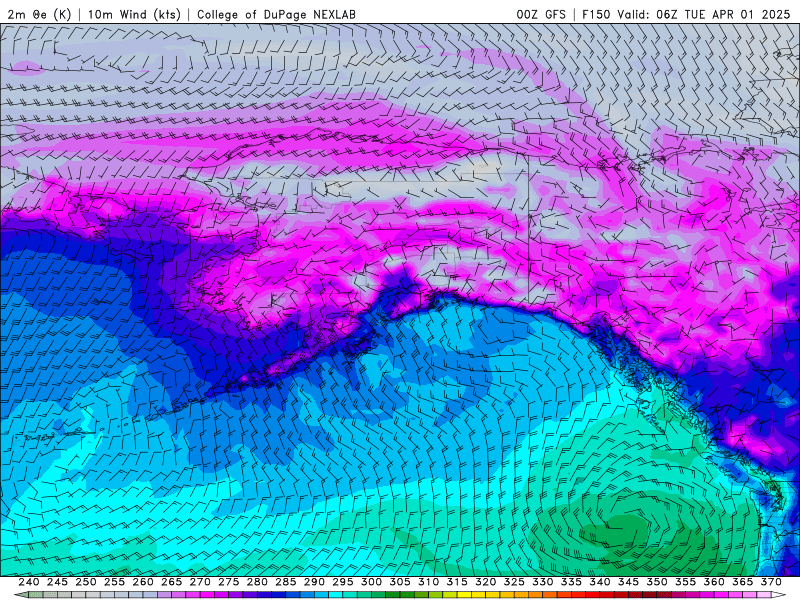Click the 240 value on the color scale
800x600 pixels.
click(x=29, y=582)
